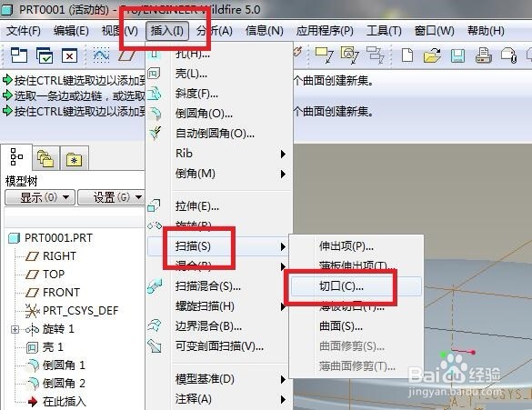532x410 pixels.
Task: Click the new file icon
Action: click(407, 55)
